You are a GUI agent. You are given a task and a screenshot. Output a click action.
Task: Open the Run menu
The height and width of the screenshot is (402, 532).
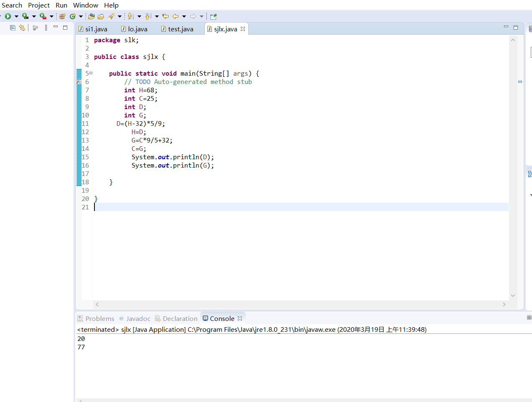(x=61, y=5)
